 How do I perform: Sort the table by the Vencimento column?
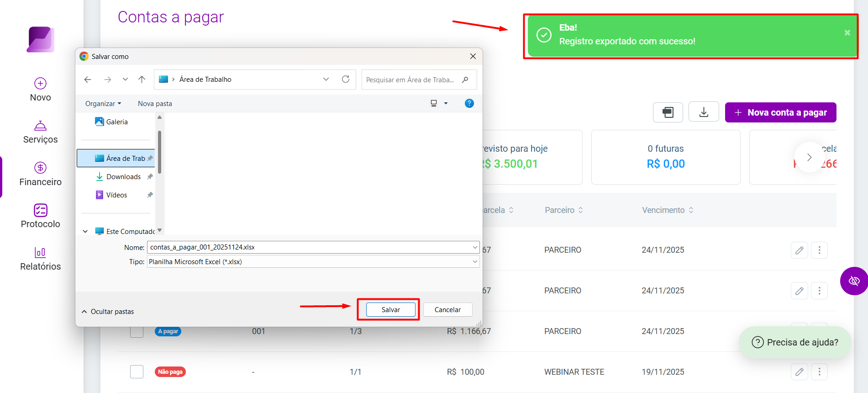click(x=668, y=210)
